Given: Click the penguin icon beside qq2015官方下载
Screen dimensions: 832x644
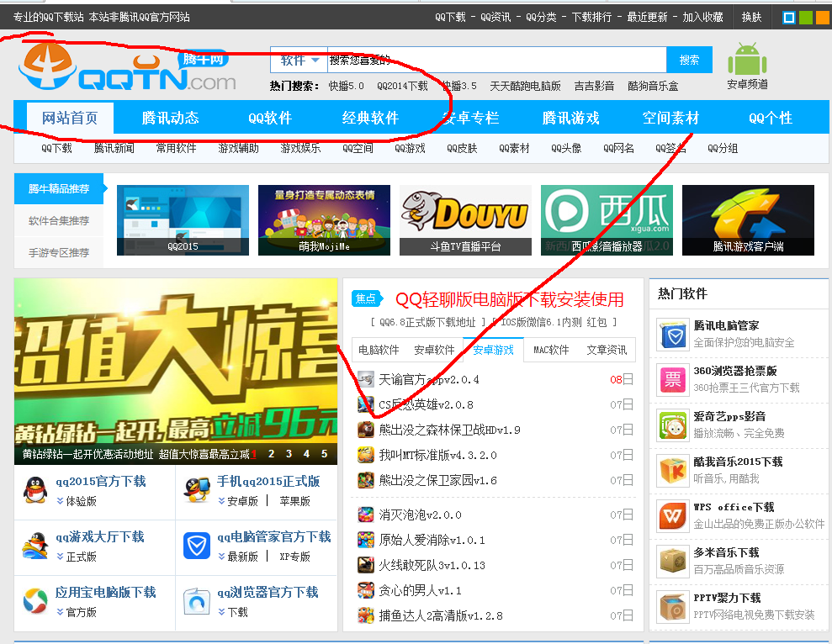Looking at the screenshot, I should pos(35,490).
